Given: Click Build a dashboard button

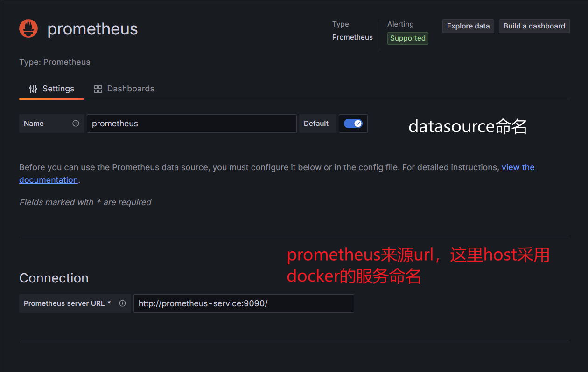Looking at the screenshot, I should tap(534, 26).
